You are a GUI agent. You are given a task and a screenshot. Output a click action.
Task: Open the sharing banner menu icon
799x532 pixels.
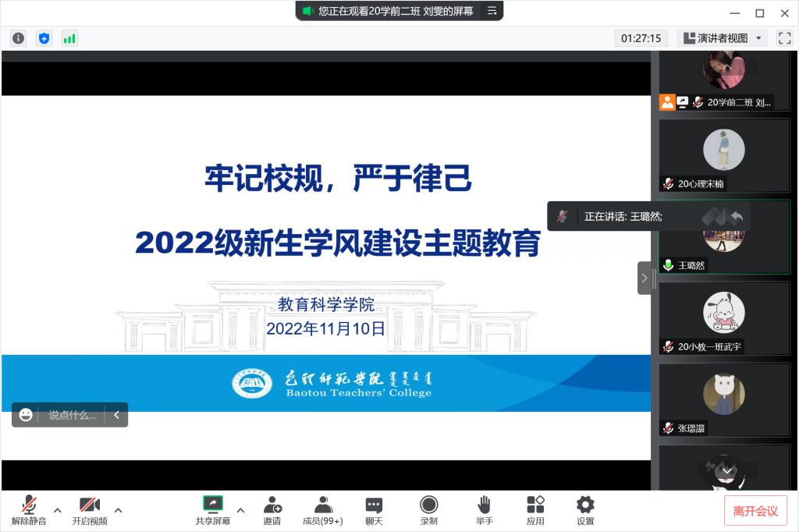point(492,11)
